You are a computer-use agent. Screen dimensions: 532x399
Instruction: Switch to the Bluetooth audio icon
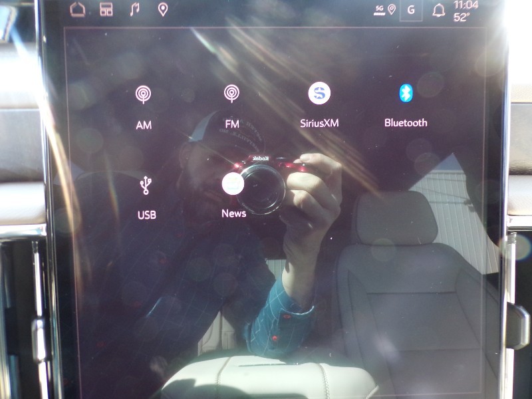pos(406,93)
